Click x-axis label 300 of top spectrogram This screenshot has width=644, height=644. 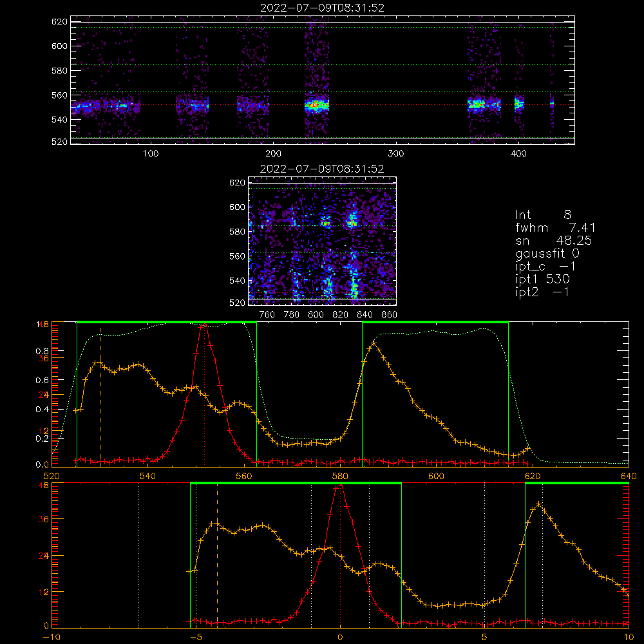pos(396,154)
